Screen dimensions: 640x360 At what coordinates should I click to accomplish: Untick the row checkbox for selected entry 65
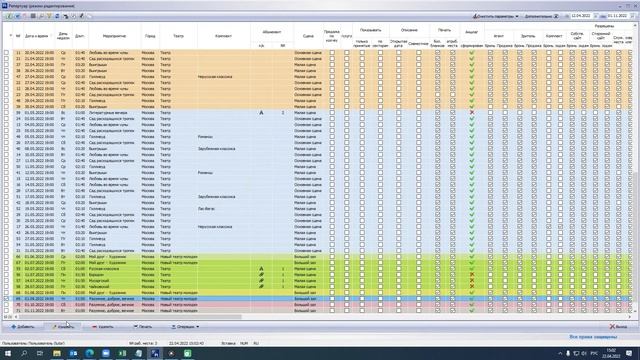[6, 298]
